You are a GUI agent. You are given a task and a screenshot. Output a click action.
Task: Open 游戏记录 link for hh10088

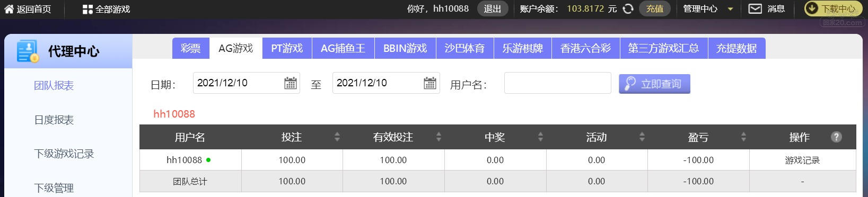click(x=802, y=160)
